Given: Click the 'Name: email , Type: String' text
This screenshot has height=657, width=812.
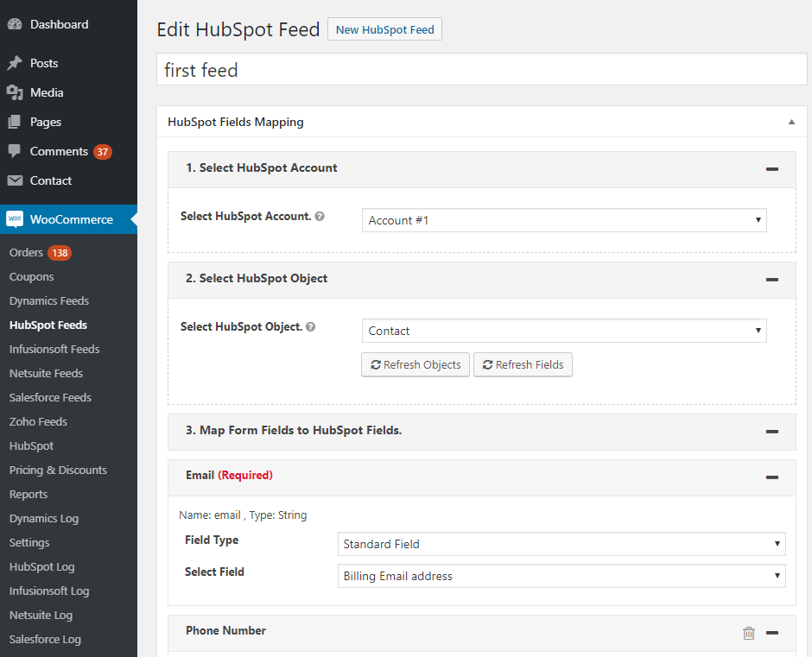Looking at the screenshot, I should click(x=243, y=515).
